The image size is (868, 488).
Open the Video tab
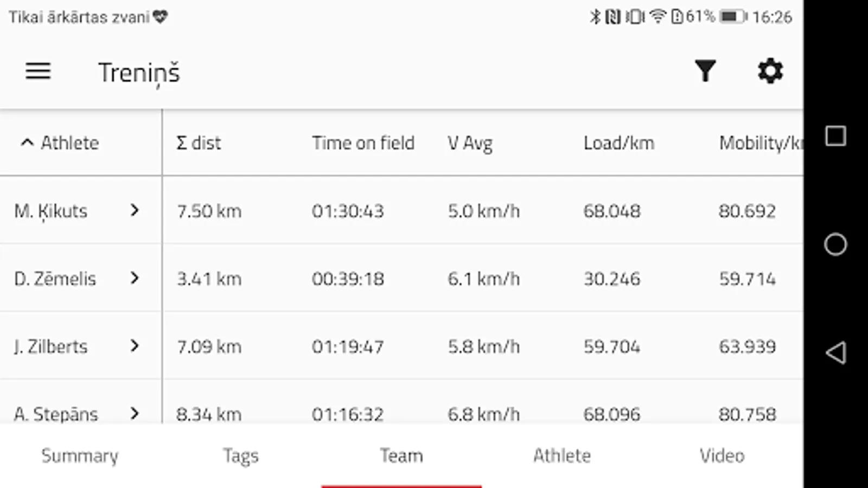[722, 456]
